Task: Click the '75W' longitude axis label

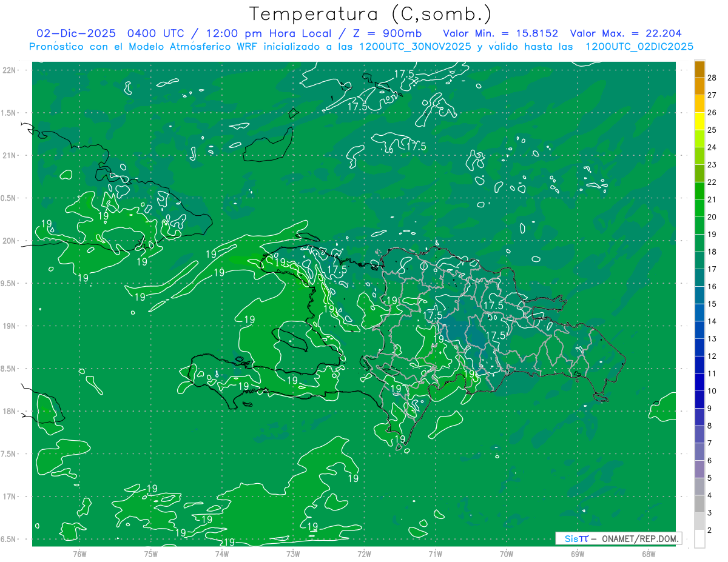Action: [x=151, y=553]
